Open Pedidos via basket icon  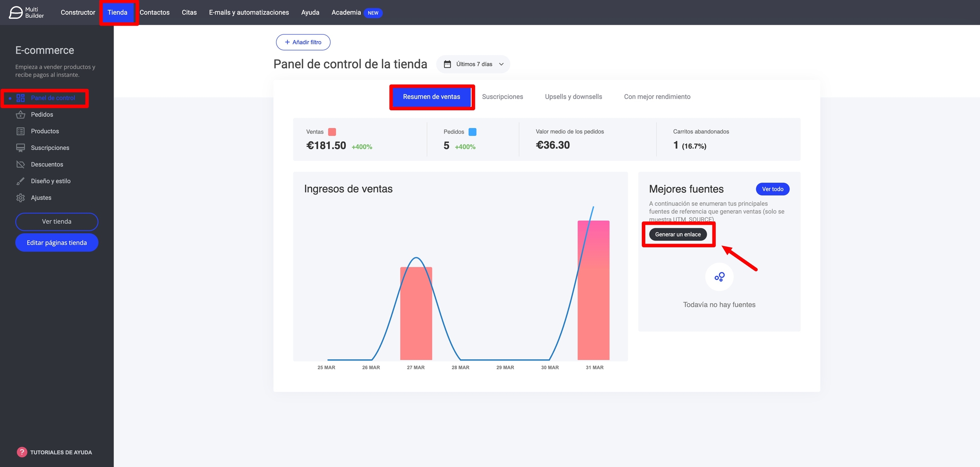click(x=20, y=115)
